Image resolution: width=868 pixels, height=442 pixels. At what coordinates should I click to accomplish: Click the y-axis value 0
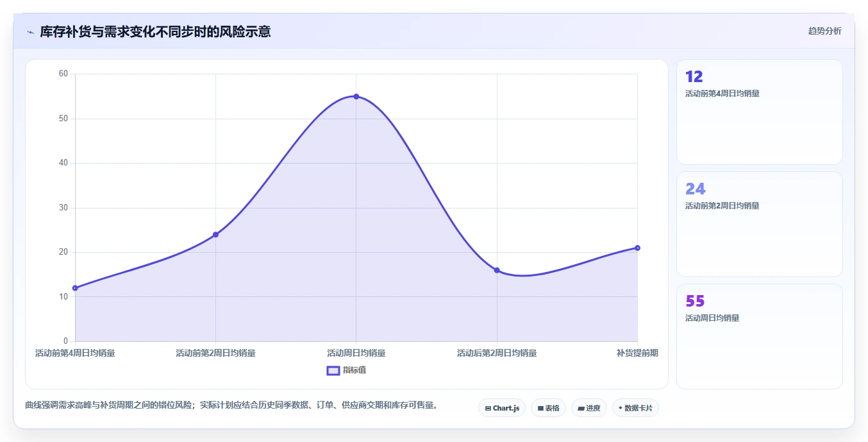pos(65,341)
